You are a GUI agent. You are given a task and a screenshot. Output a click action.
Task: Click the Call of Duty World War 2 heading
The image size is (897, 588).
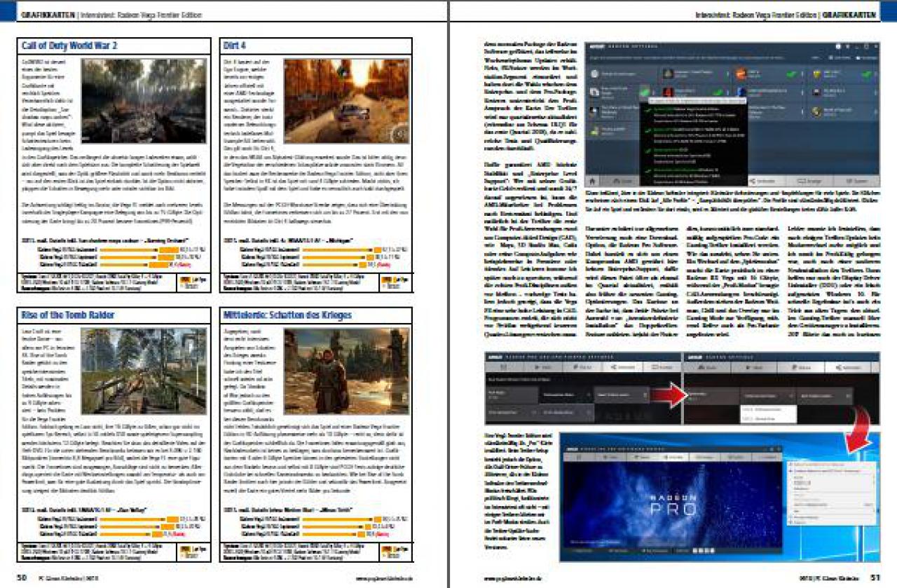point(69,46)
